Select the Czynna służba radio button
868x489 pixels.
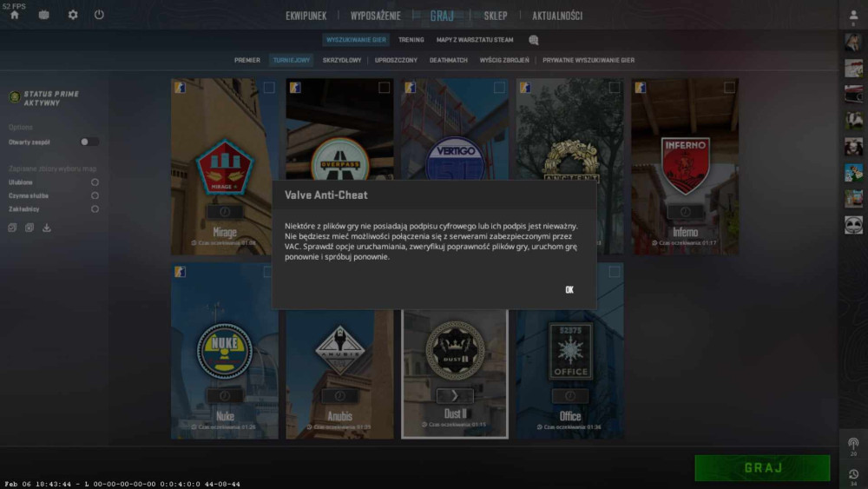(95, 195)
